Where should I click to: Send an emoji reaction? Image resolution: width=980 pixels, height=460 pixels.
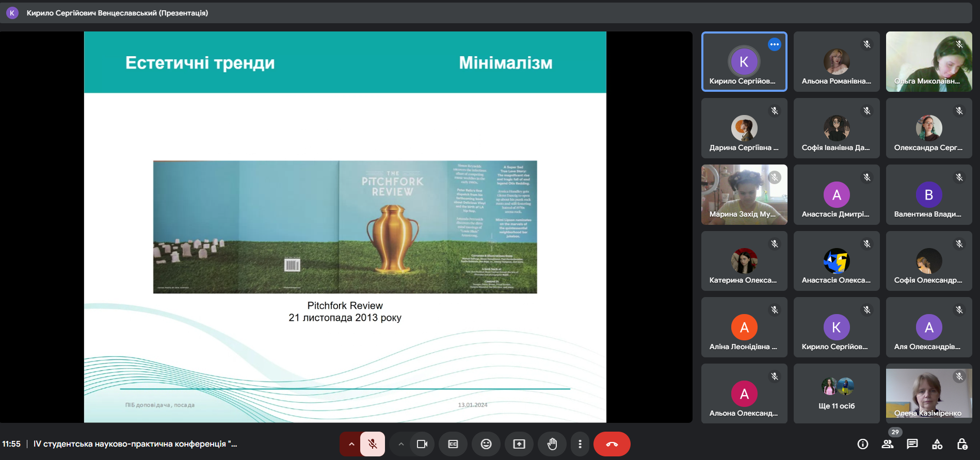pos(486,444)
